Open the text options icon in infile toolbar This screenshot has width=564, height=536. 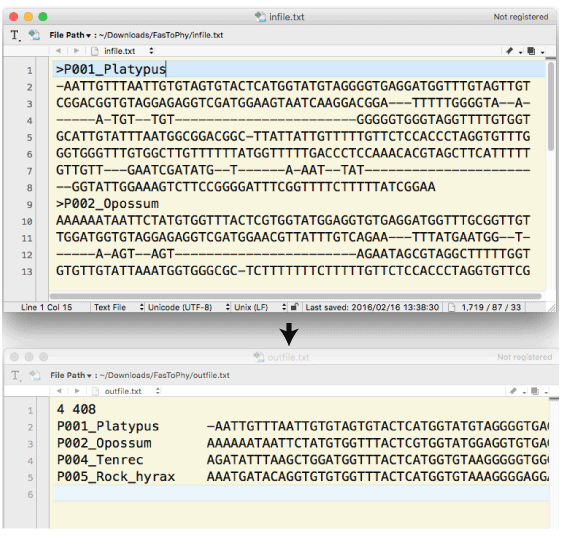15,35
